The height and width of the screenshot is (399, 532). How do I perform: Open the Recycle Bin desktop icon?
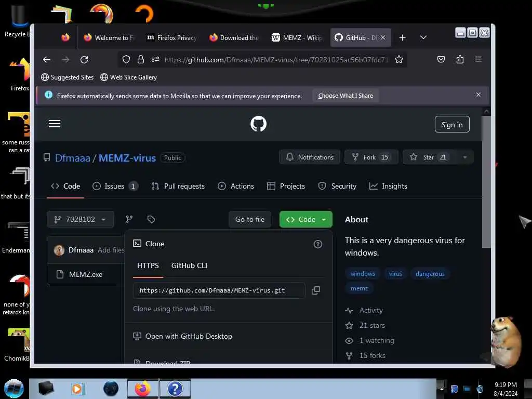click(x=18, y=21)
